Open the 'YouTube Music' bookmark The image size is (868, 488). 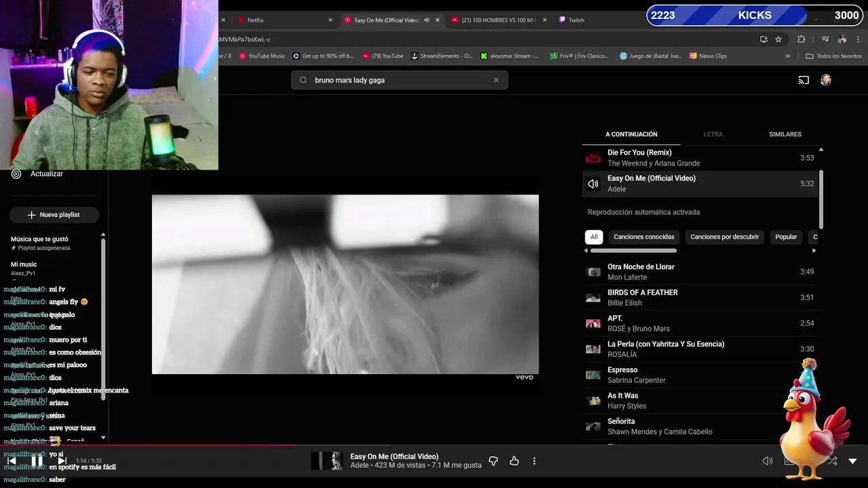[261, 56]
